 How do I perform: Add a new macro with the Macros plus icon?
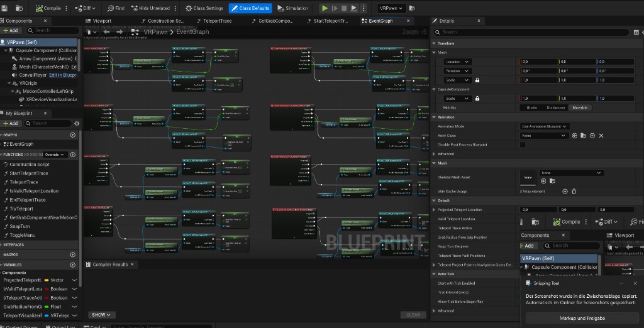click(x=73, y=255)
